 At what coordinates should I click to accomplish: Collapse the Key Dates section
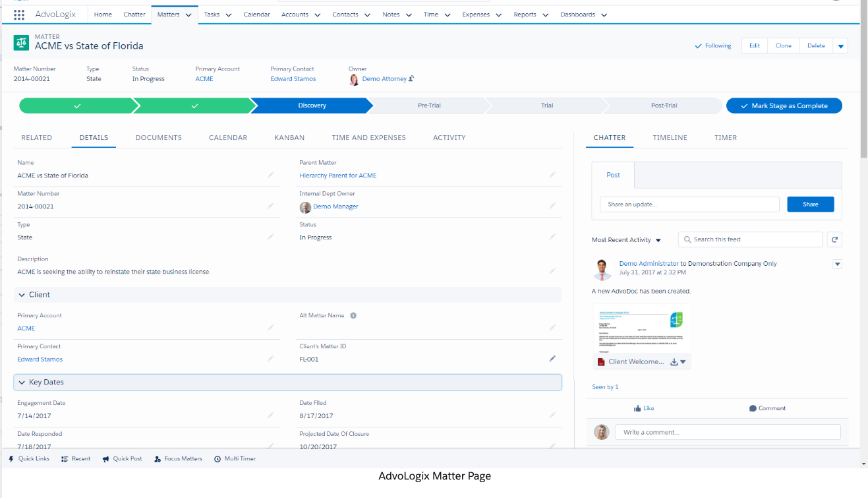tap(24, 382)
